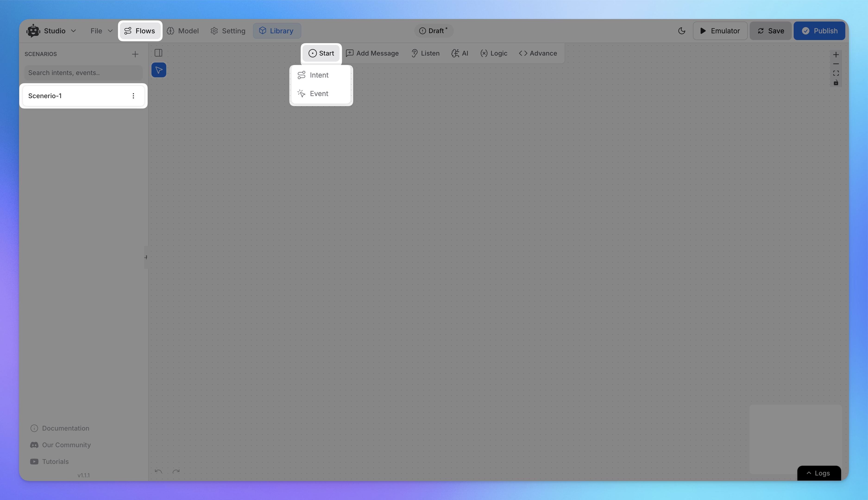The image size is (868, 500).
Task: Select the pointer cursor tool
Action: tap(159, 70)
